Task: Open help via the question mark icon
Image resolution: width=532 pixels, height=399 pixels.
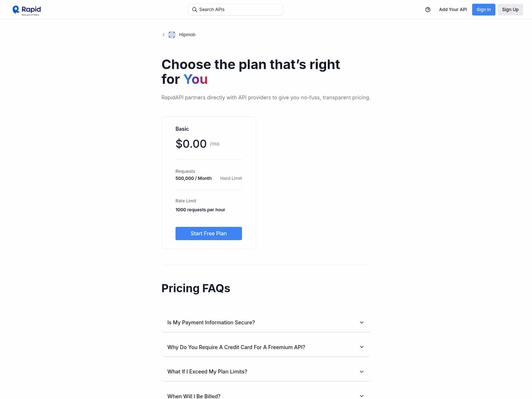Action: point(428,10)
